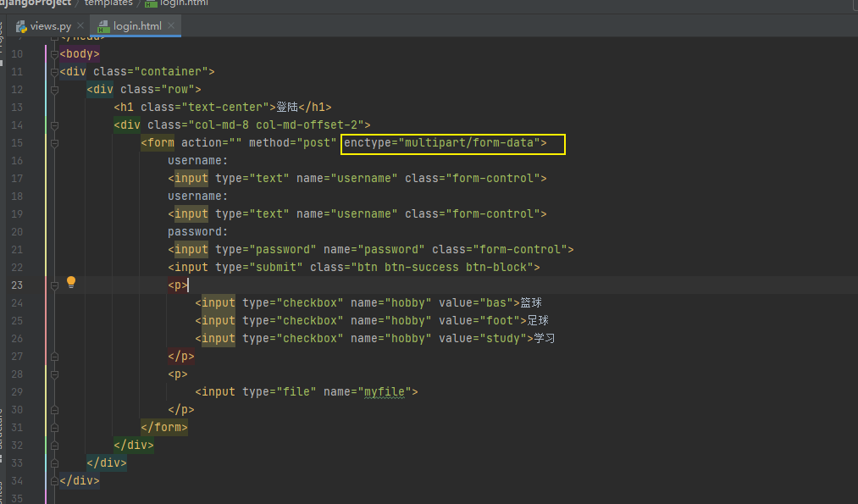Image resolution: width=858 pixels, height=504 pixels.
Task: Click the closing div fold marker on line 32
Action: 54,446
